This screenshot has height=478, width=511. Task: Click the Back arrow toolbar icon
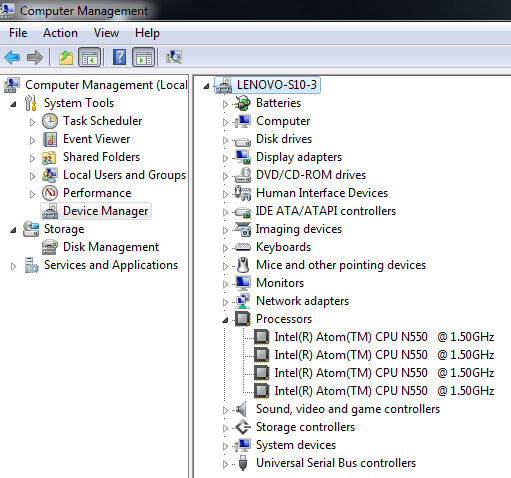point(12,57)
